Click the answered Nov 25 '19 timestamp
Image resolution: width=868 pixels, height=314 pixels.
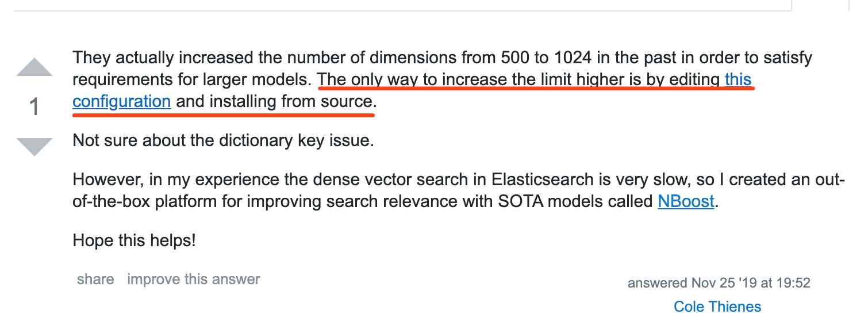[719, 283]
